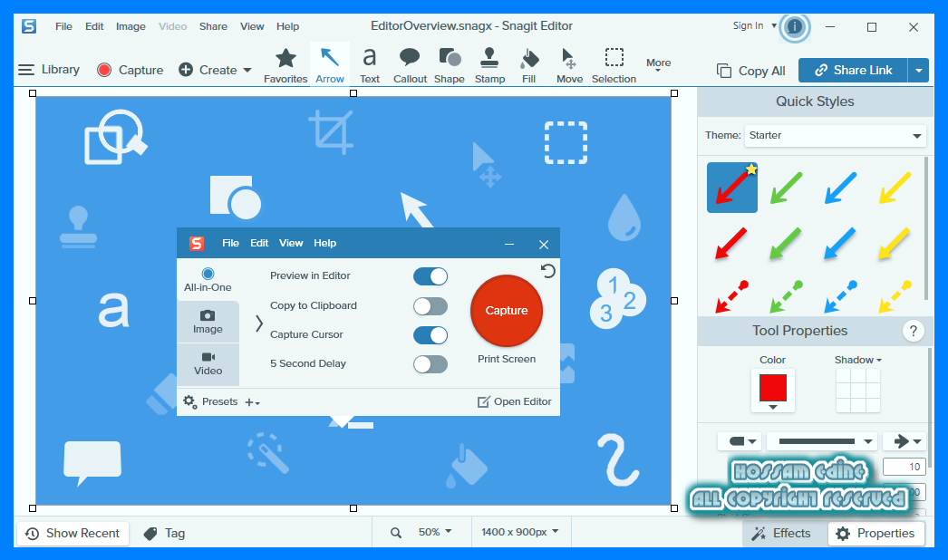Select the Arrow tool

pyautogui.click(x=330, y=65)
